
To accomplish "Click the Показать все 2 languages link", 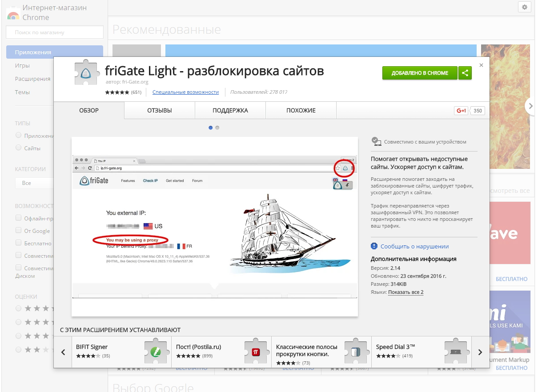I will click(x=405, y=292).
